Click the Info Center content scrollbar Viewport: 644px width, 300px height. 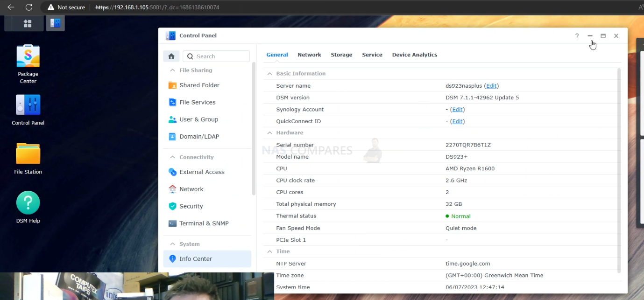click(619, 170)
